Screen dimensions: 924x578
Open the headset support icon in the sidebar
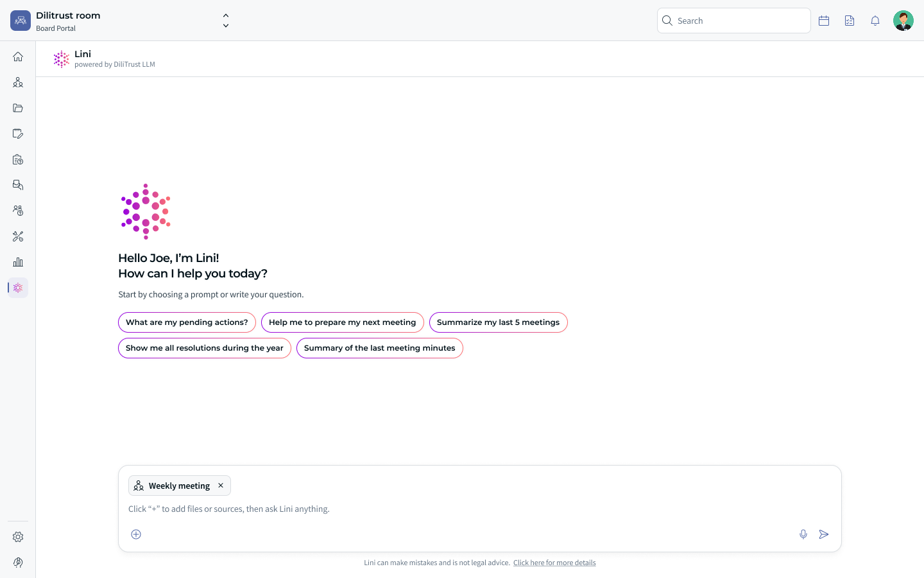[x=18, y=563]
